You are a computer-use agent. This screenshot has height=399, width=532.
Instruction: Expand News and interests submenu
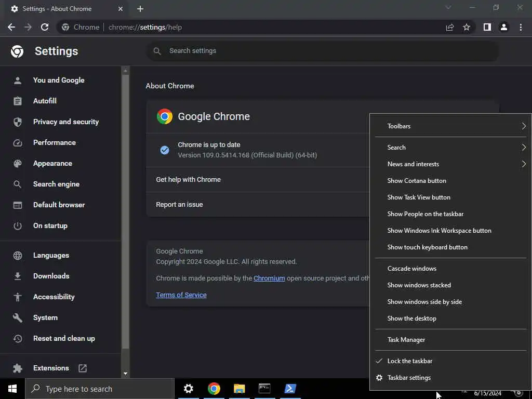450,164
